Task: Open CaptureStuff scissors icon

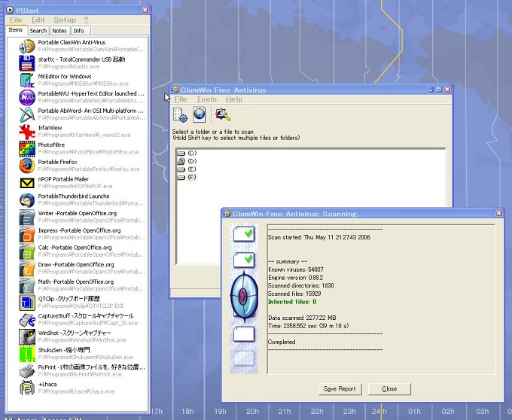Action: pyautogui.click(x=27, y=320)
